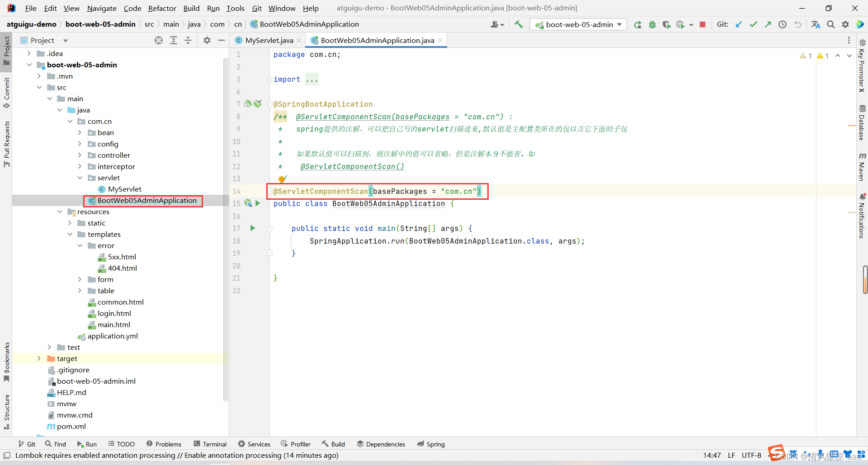Go to next highlighted error arrow

(x=849, y=56)
